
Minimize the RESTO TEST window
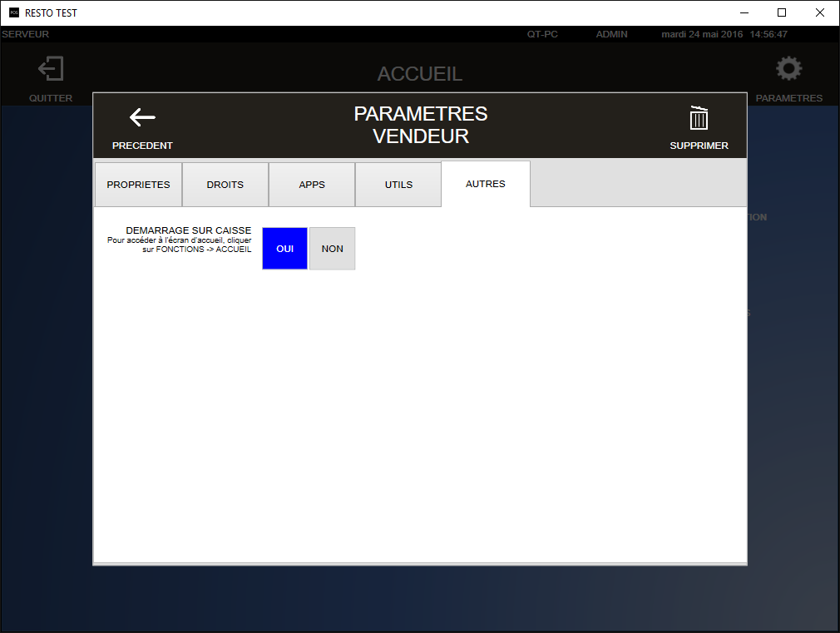tap(744, 12)
